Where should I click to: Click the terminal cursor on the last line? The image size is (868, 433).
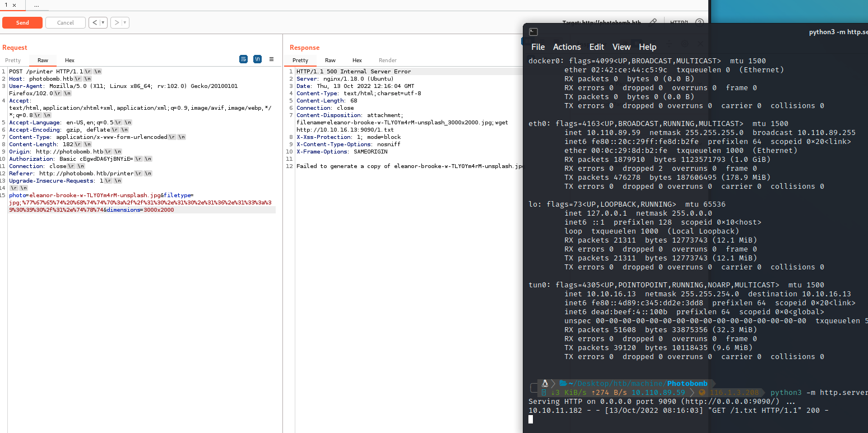tap(531, 420)
